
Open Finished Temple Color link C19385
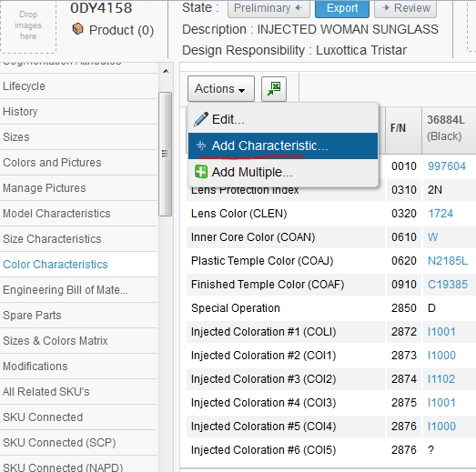click(x=448, y=285)
